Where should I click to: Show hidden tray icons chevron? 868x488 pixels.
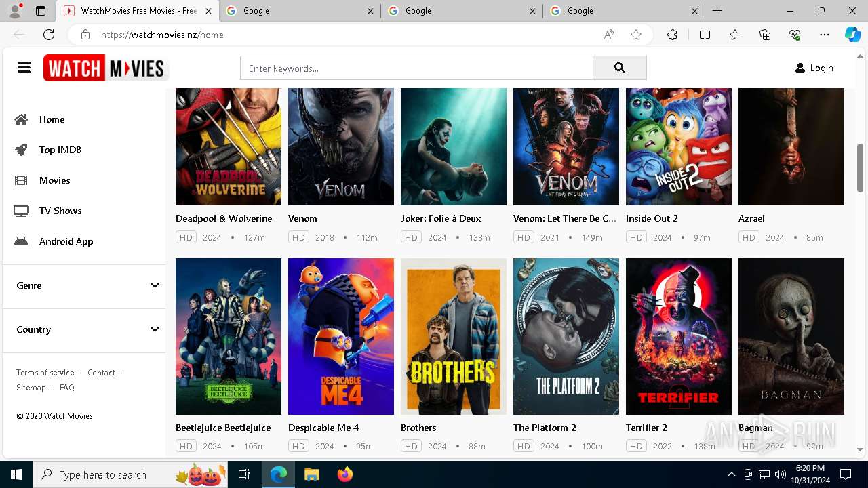[731, 474]
